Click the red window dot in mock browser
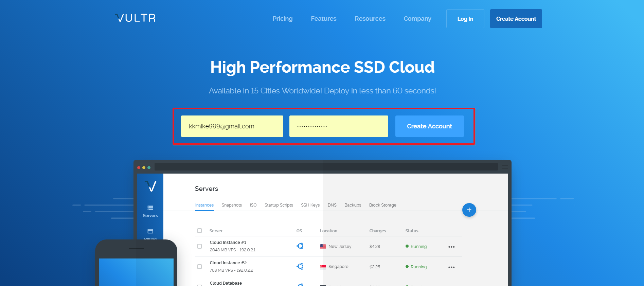 pos(139,167)
